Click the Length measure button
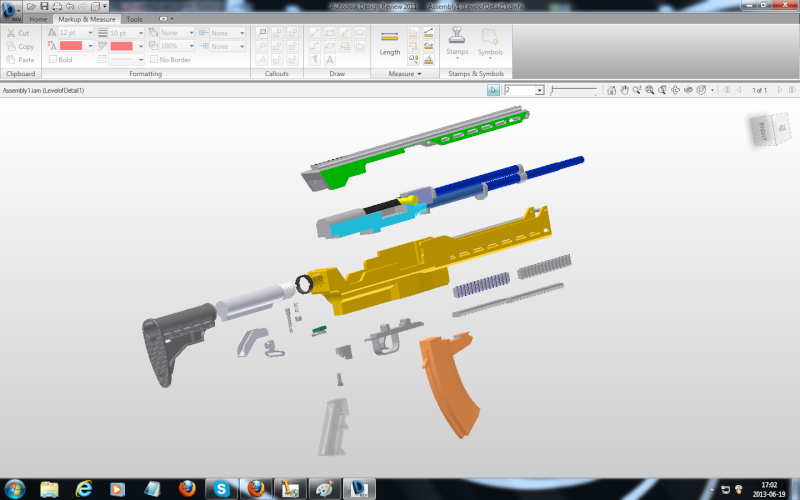The image size is (800, 500). [389, 43]
